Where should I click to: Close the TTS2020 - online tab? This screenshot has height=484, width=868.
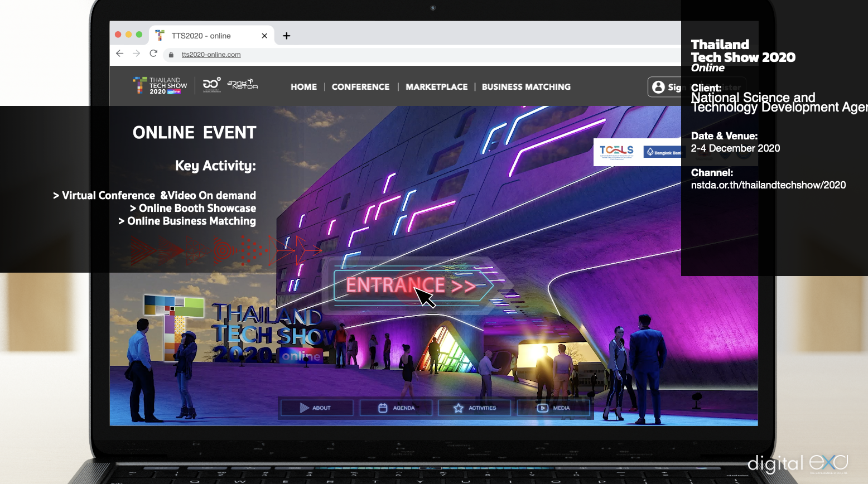coord(264,36)
